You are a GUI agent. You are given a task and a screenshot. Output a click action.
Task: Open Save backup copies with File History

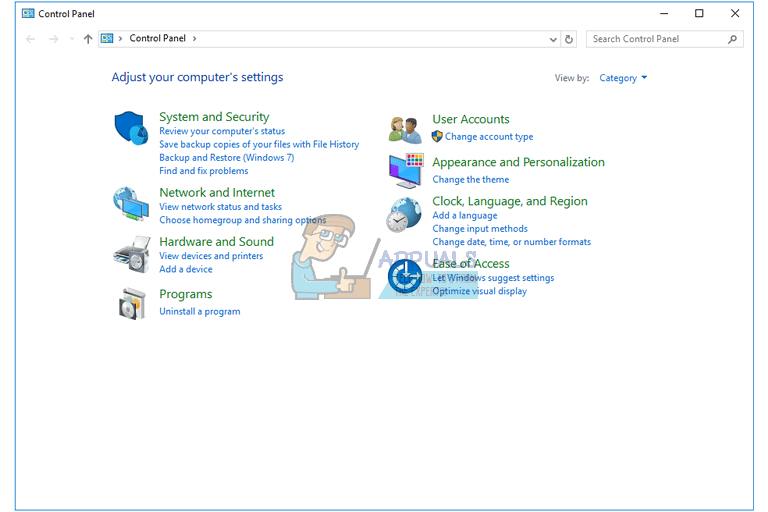click(x=259, y=144)
